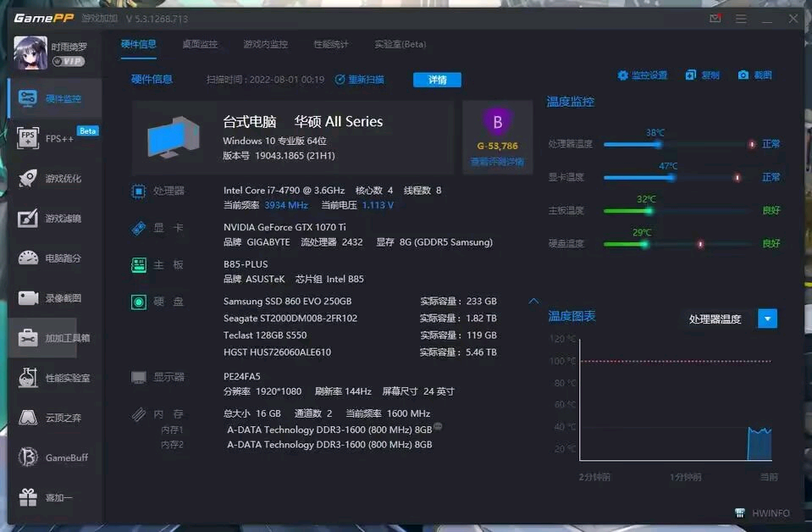812x532 pixels.
Task: Select 游戏滤镜 in the sidebar
Action: pyautogui.click(x=55, y=219)
